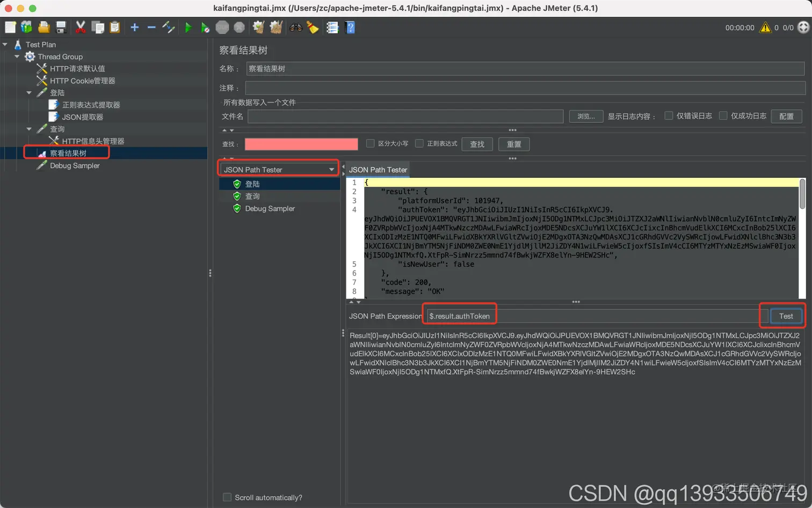Select HTTP Cookie管理器 in tree

point(83,81)
